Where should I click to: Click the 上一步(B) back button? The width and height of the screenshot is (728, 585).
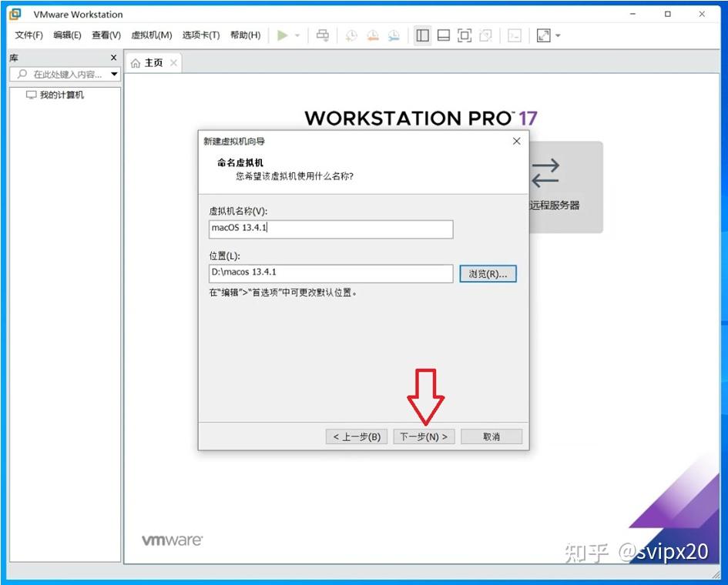[357, 436]
